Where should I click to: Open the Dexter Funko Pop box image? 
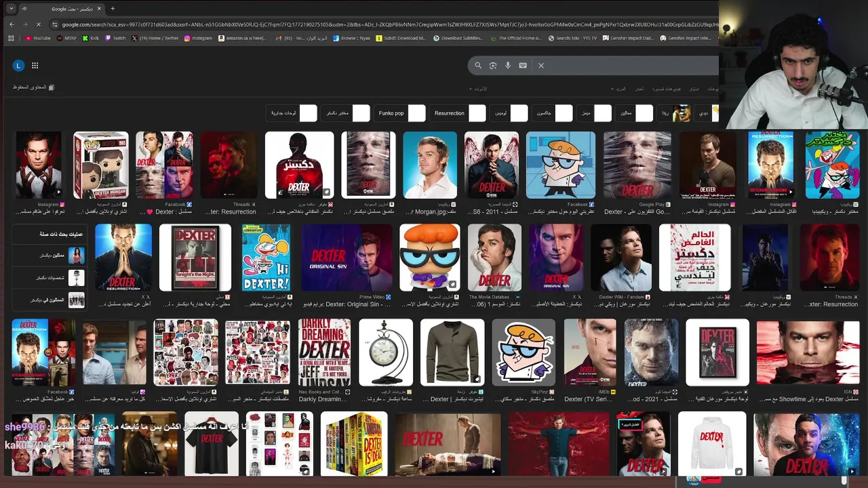coord(100,165)
